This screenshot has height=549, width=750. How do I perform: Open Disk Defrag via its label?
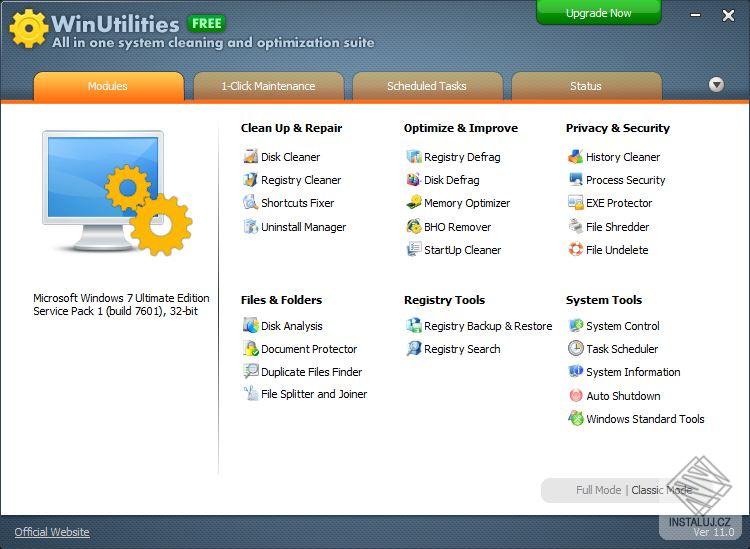452,180
